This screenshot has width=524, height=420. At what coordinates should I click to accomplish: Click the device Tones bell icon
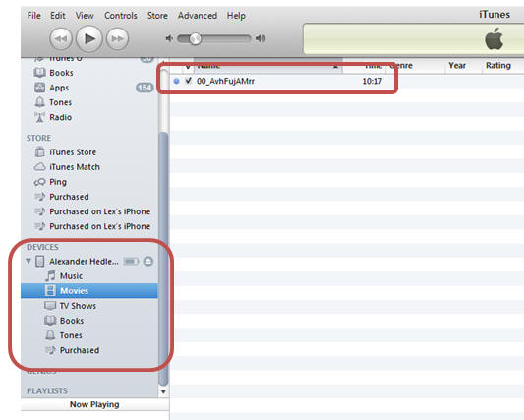(50, 335)
